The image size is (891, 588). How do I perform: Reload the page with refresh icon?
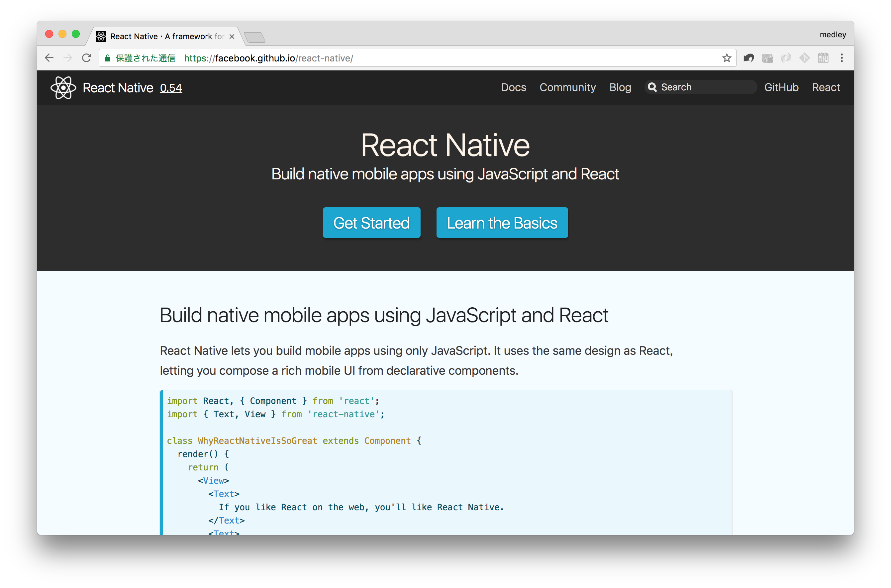[87, 58]
